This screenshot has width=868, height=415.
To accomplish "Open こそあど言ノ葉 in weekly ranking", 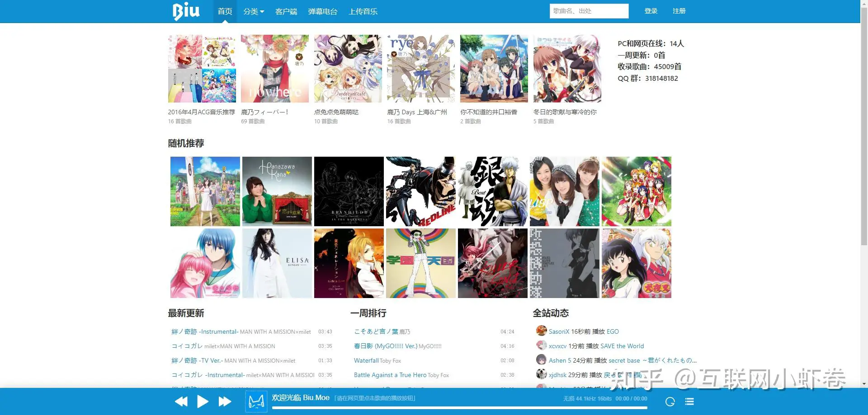I will pos(376,331).
